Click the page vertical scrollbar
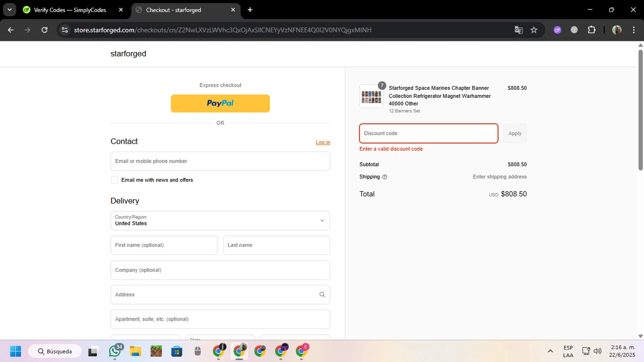Screen dimensions: 644x362 (x=641, y=110)
